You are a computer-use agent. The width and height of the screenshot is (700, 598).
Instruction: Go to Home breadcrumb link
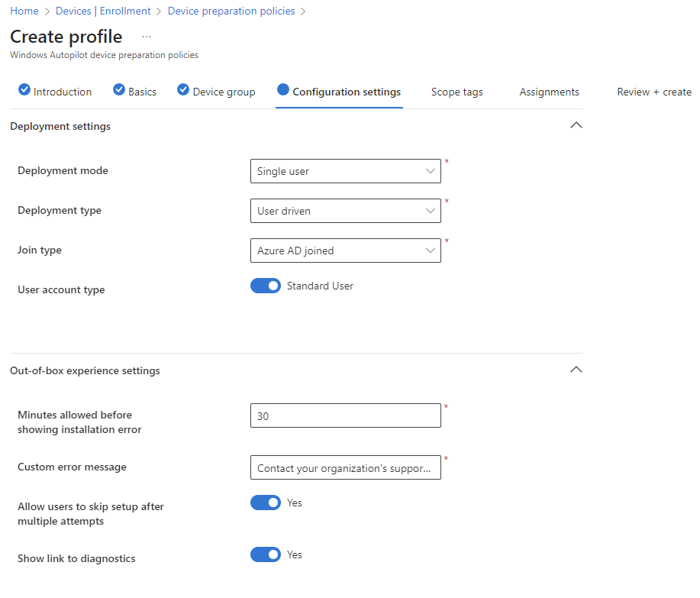(x=24, y=11)
